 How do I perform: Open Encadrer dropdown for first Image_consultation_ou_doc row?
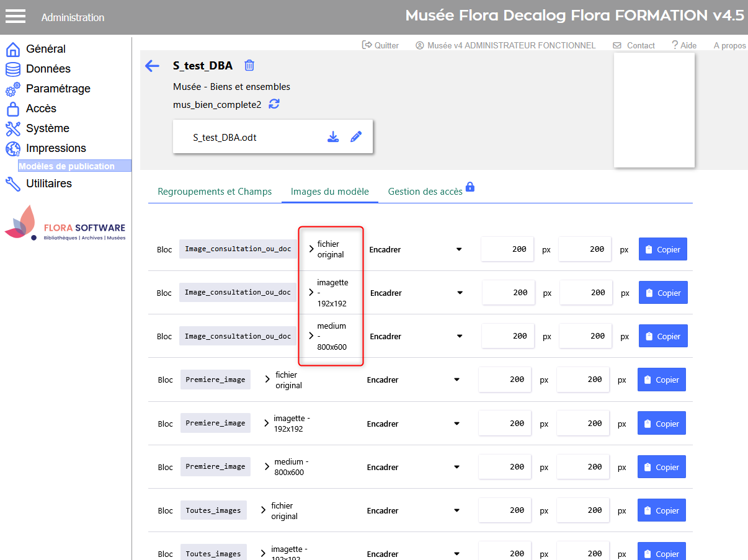[416, 249]
